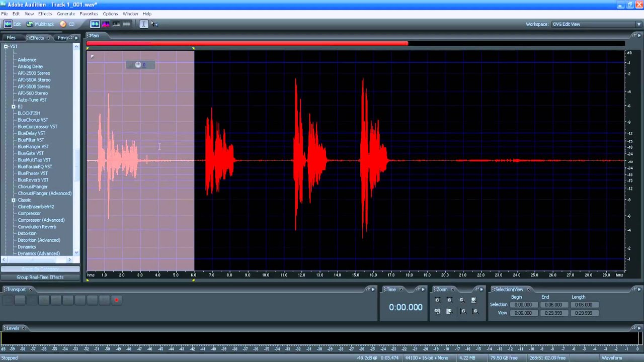
Task: Close the Effects panel tab
Action: pos(48,38)
